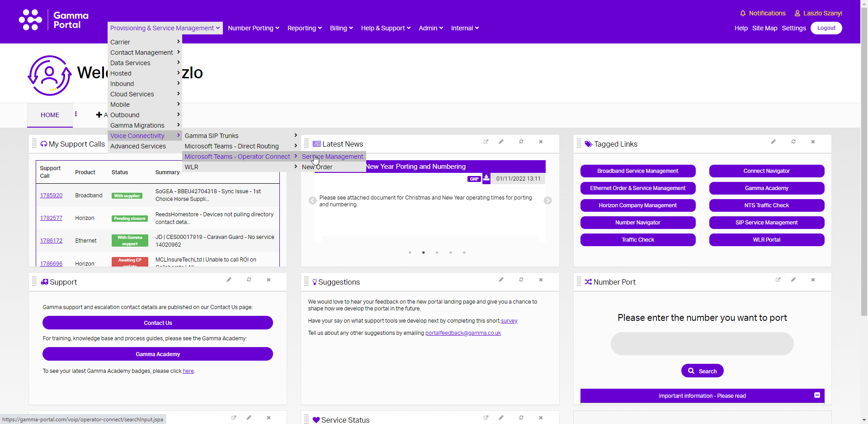868x424 pixels.
Task: Close the Number Port widget
Action: coord(813,280)
